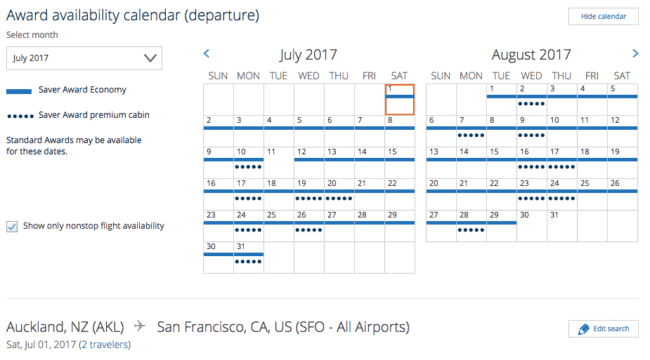
Task: Choose August 2 in the August calendar
Action: [532, 100]
